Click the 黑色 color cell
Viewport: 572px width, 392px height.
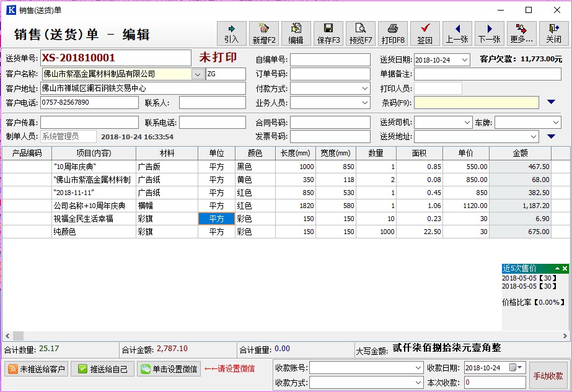click(255, 167)
